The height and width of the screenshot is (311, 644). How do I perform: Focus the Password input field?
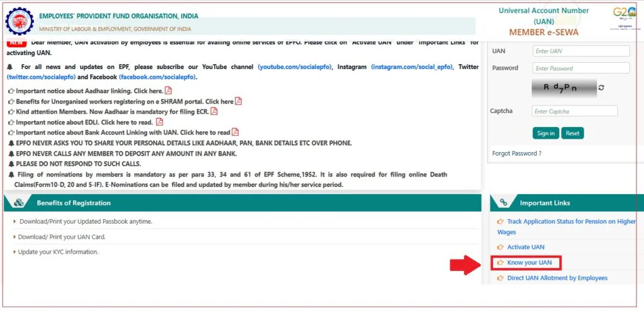pyautogui.click(x=581, y=68)
